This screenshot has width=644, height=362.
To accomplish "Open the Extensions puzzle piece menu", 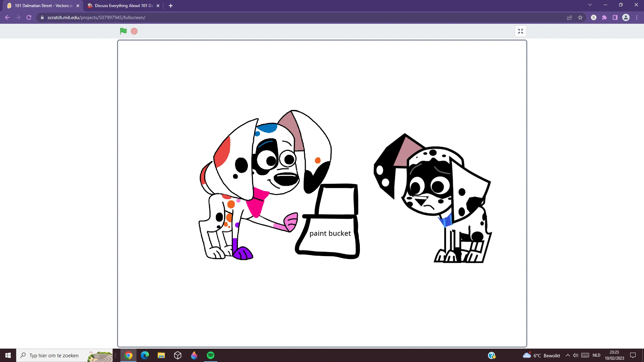I will tap(604, 17).
